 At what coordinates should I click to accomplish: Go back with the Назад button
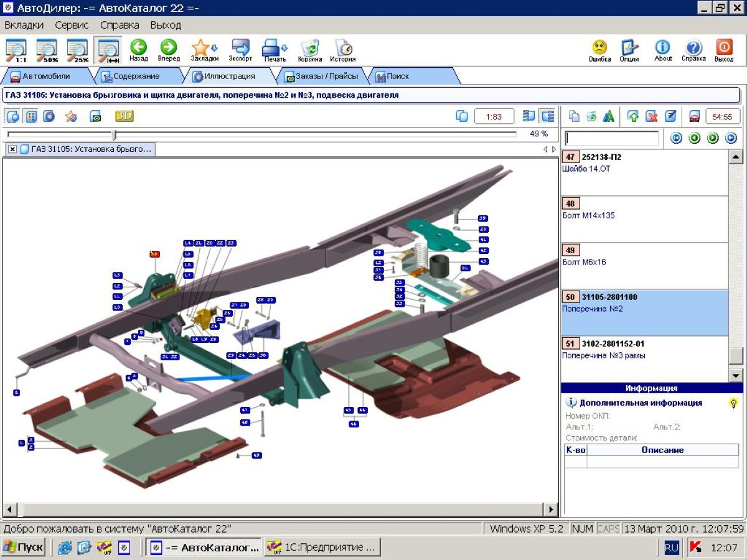(x=138, y=50)
